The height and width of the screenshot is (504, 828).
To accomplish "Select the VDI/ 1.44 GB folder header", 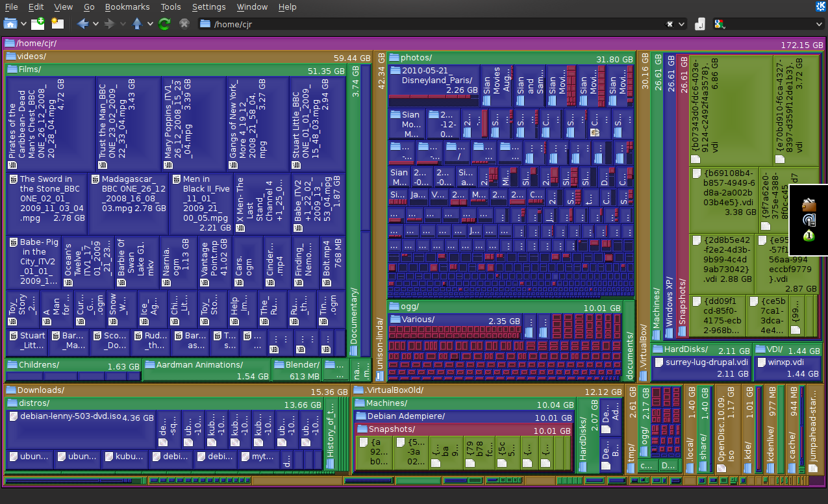I will pos(788,349).
